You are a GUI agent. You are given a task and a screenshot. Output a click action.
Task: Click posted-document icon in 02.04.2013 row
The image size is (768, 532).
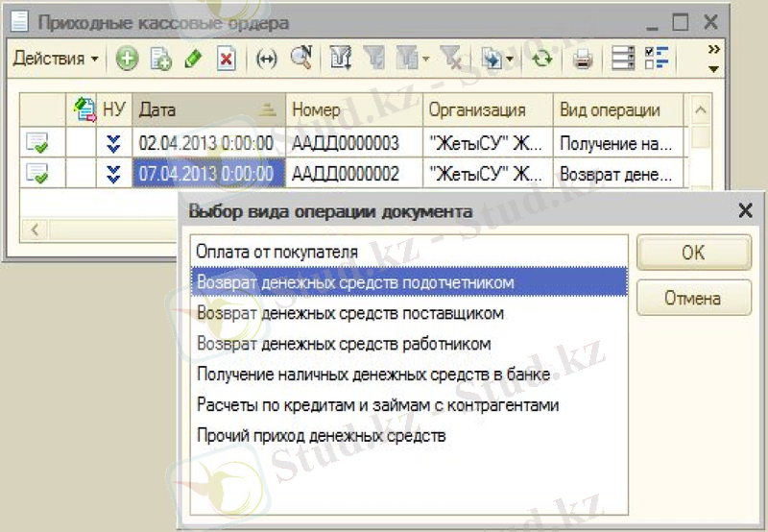(x=36, y=143)
